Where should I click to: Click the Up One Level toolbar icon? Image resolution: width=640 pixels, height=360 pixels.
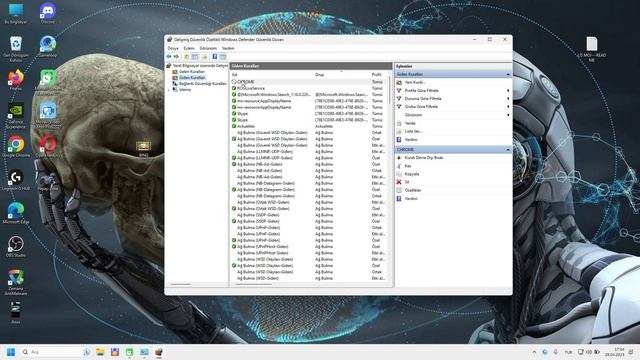pyautogui.click(x=187, y=56)
